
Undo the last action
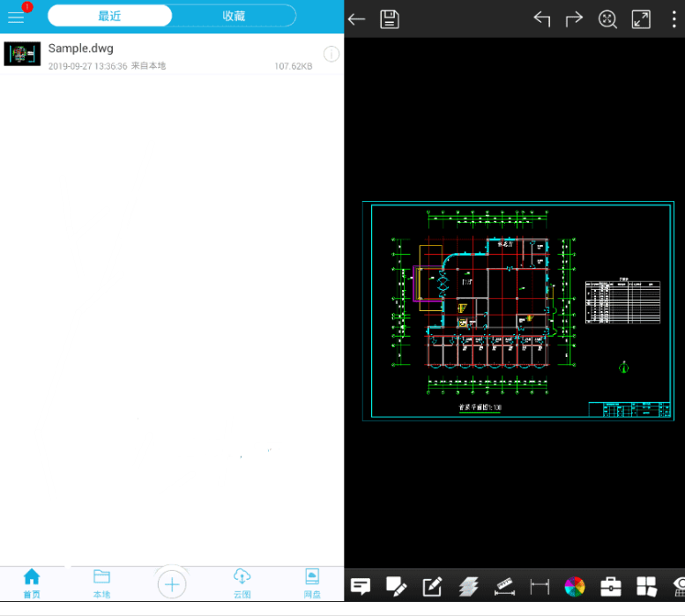541,19
